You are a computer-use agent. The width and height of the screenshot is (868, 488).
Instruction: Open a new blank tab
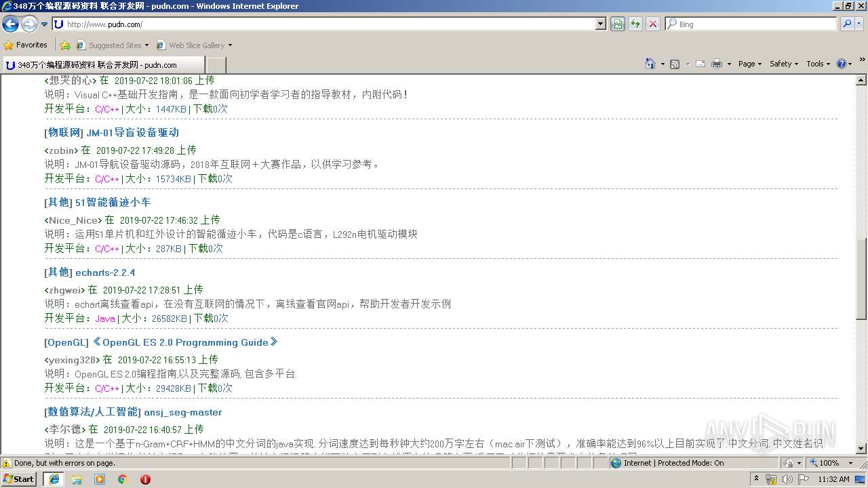(216, 65)
